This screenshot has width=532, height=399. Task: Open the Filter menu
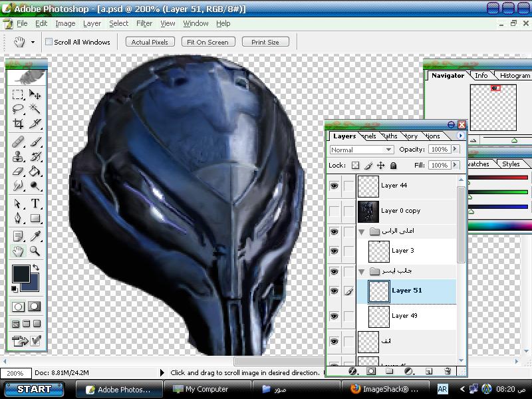pos(144,23)
